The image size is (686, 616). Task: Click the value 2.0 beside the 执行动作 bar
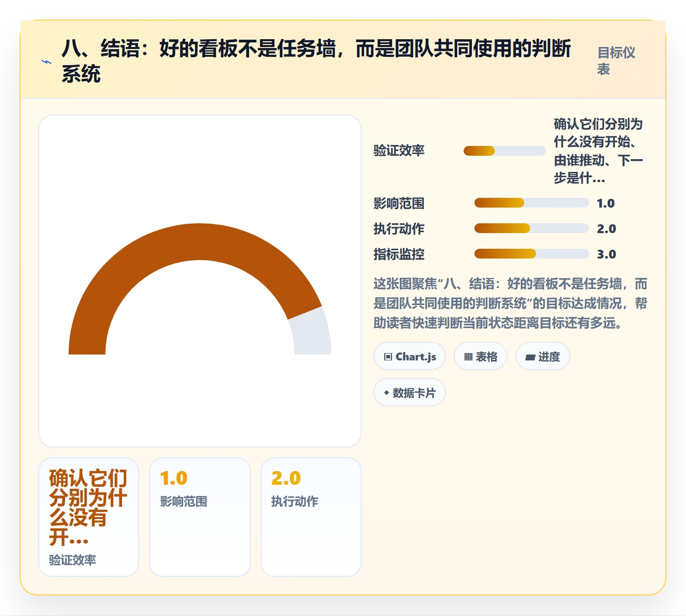pos(606,229)
